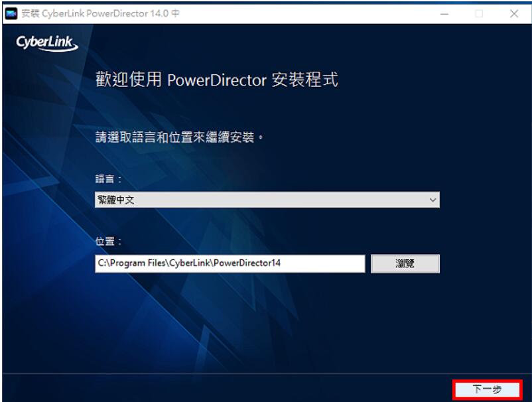Open the 繁體中文 language dropdown
The height and width of the screenshot is (402, 532).
267,200
